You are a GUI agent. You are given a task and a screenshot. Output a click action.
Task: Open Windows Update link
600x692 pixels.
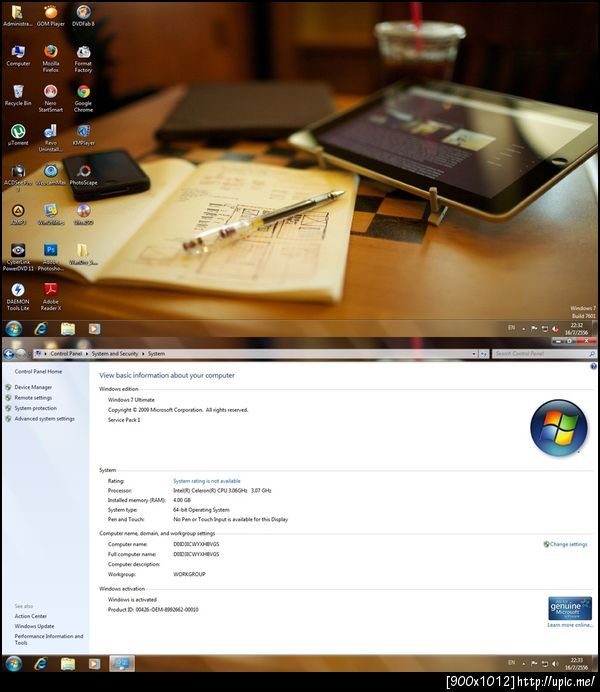(34, 626)
